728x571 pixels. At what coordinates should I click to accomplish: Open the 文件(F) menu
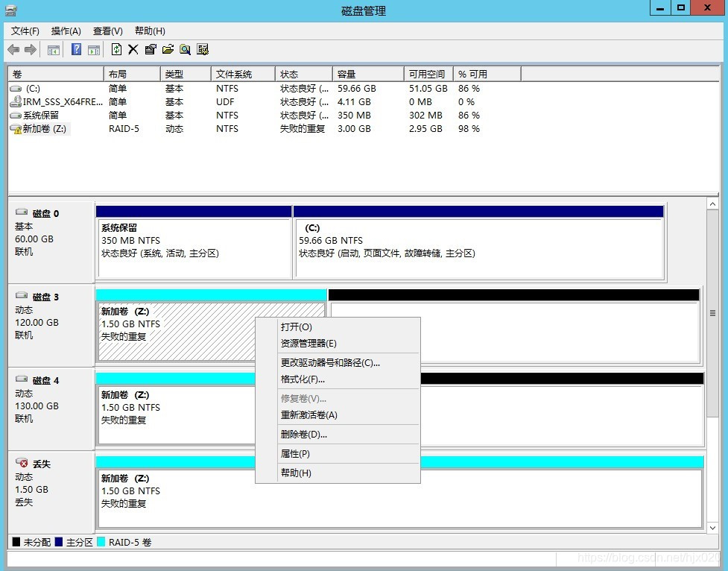tap(25, 31)
